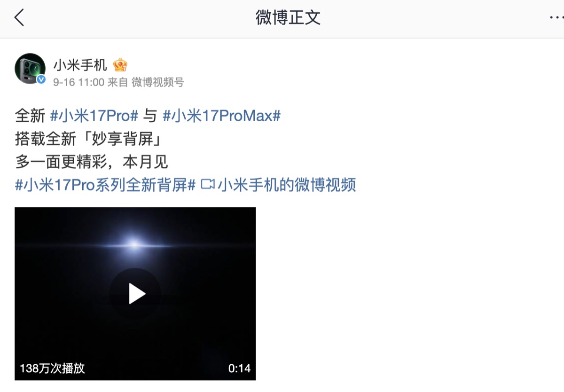The width and height of the screenshot is (564, 392).
Task: Click the 9-16 11:00 timestamp
Action: [x=78, y=82]
